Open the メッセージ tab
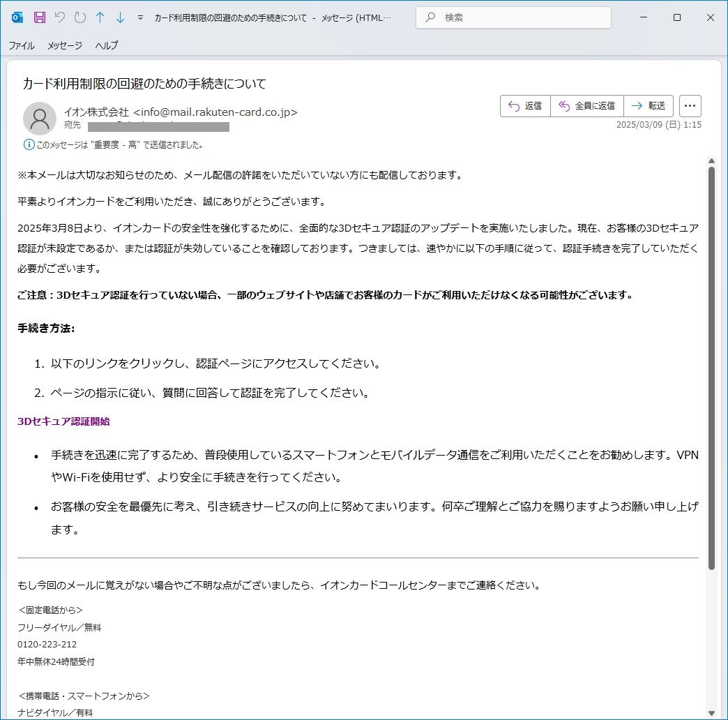Viewport: 728px width, 720px height. (65, 45)
